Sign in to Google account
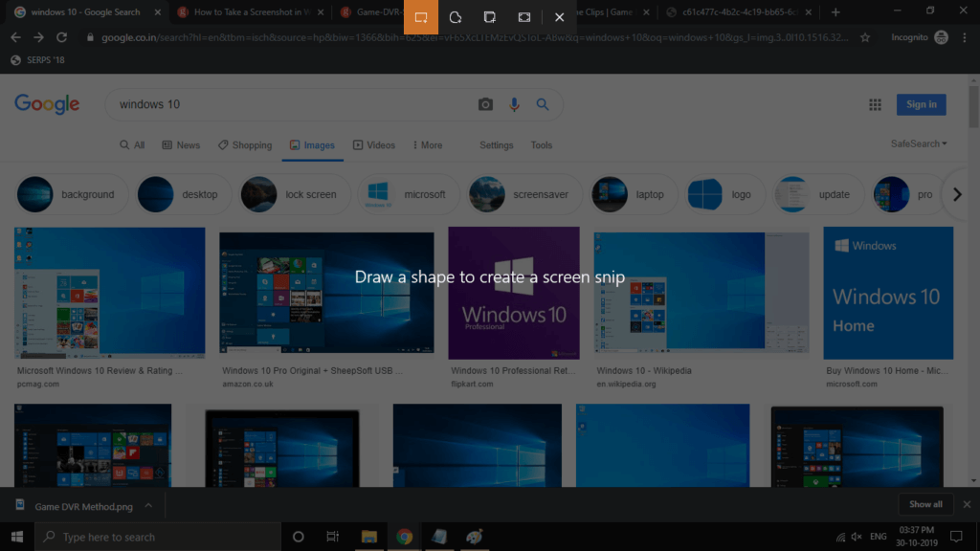The image size is (980, 551). (922, 104)
